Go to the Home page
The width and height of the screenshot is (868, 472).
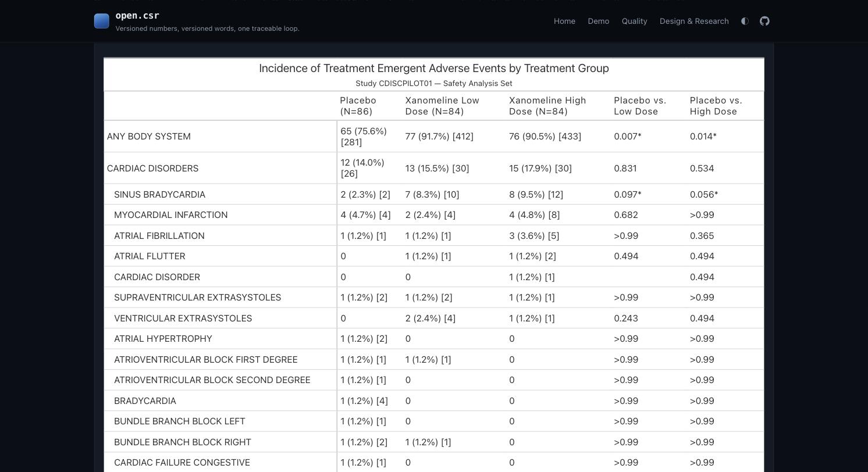coord(564,21)
